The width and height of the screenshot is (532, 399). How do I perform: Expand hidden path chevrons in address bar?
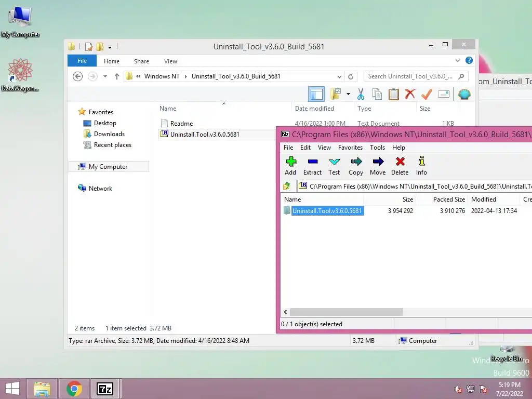pyautogui.click(x=138, y=76)
